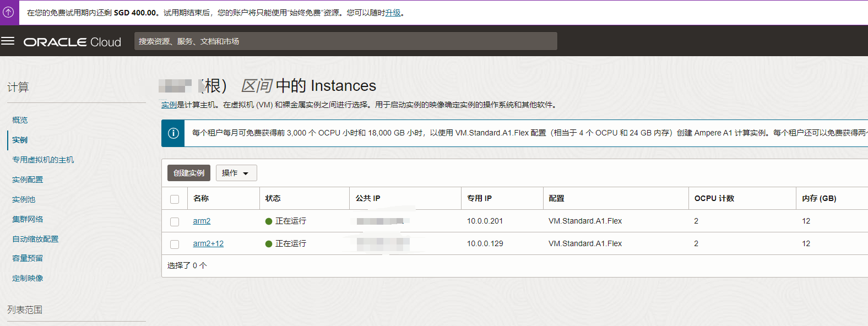
Task: Open the arm2+12 instance link
Action: coord(208,243)
